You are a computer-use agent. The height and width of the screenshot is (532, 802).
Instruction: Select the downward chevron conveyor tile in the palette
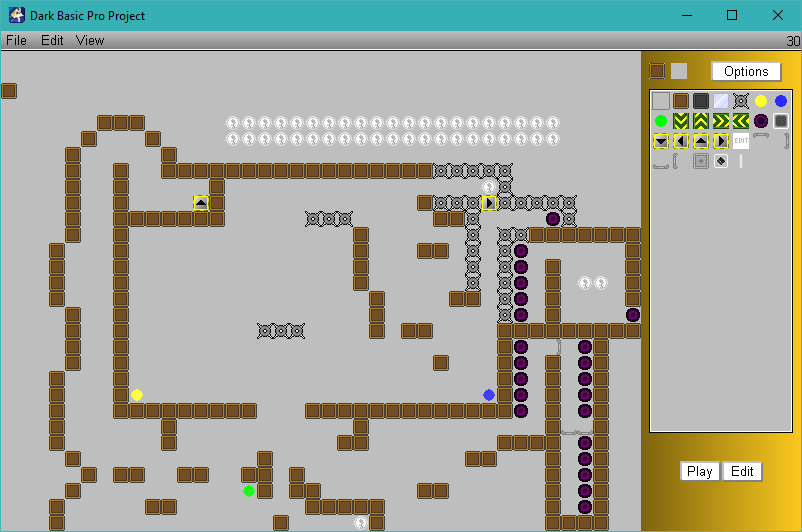(681, 121)
